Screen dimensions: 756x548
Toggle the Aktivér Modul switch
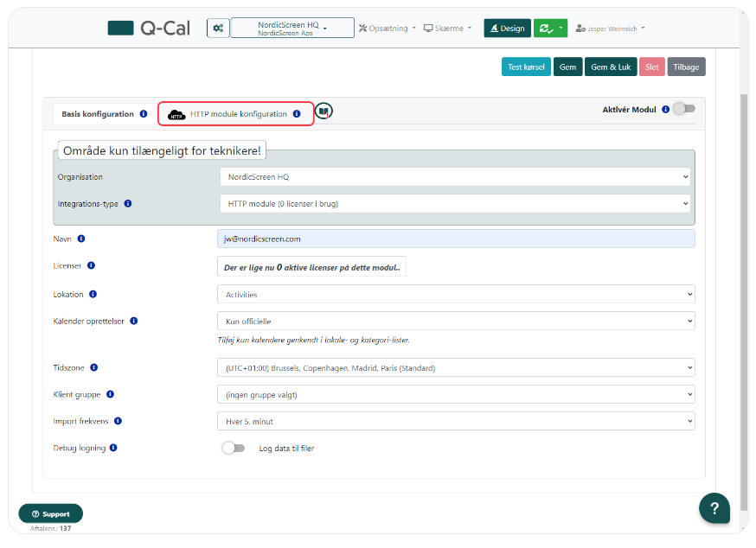(x=684, y=109)
